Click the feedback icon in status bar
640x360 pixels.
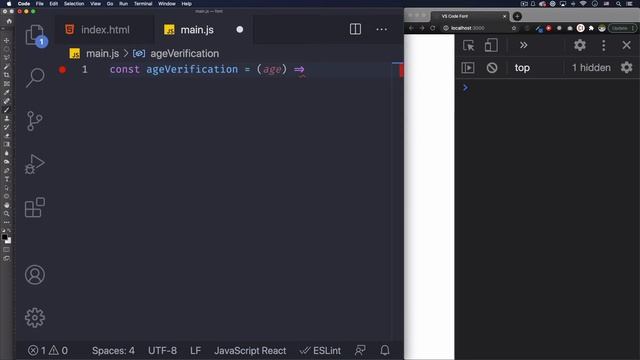(x=360, y=350)
